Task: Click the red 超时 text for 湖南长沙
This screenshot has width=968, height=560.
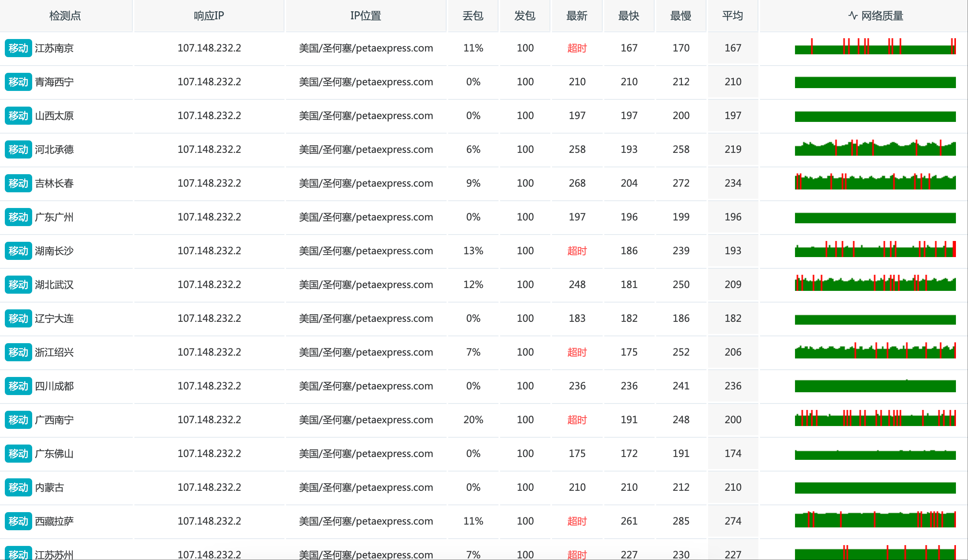Action: click(577, 251)
